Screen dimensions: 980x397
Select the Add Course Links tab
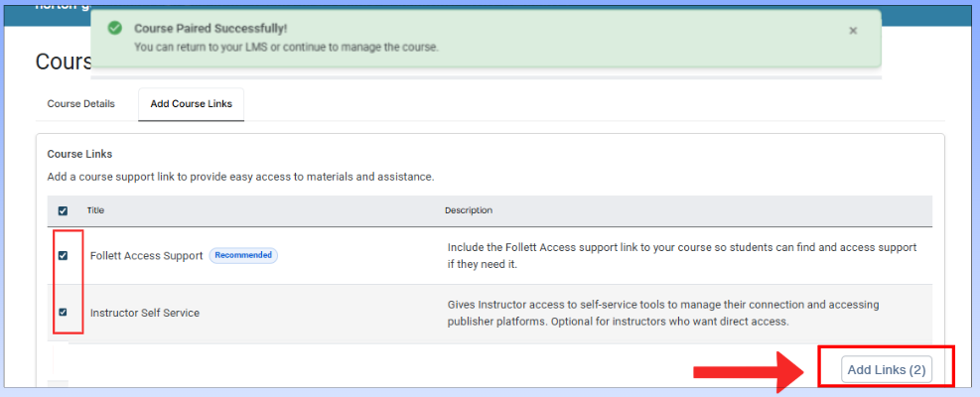pyautogui.click(x=192, y=104)
